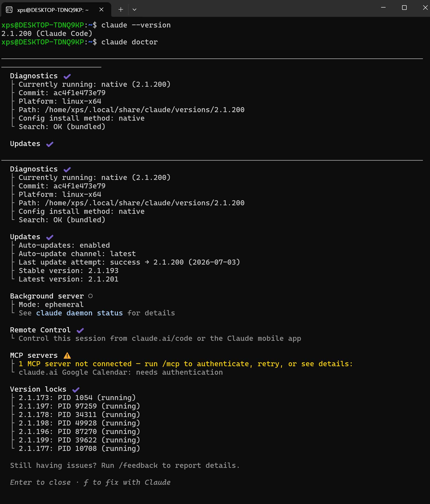Screen dimensions: 430x504
Task: Select the 'Mode: ephemeral' line
Action: click(x=51, y=305)
